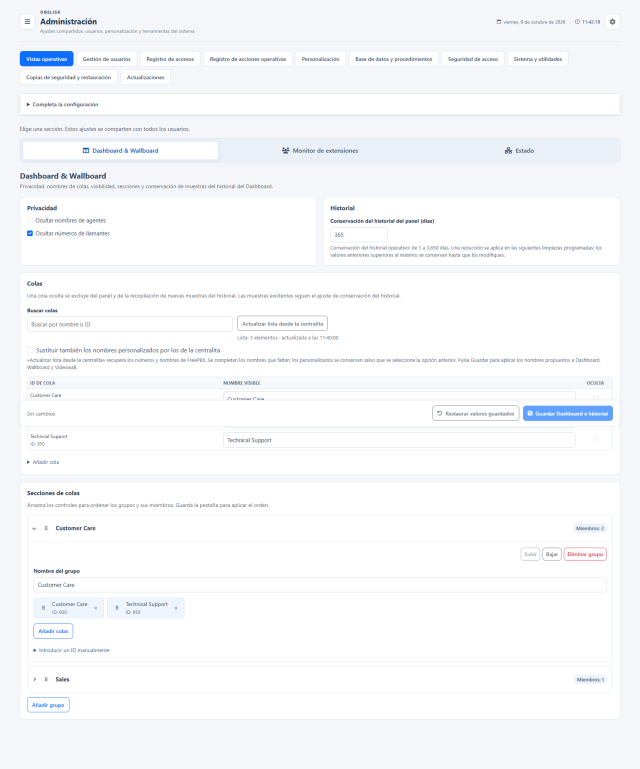The width and height of the screenshot is (640, 769).
Task: Focus the Buscar por nombre o ID field
Action: [x=129, y=324]
